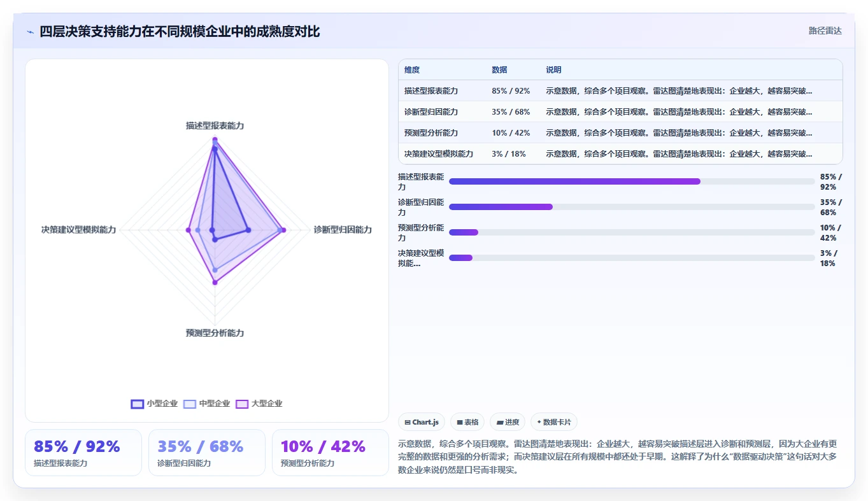Image resolution: width=868 pixels, height=501 pixels.
Task: Click the 诊断型归因能力 progress bar
Action: click(632, 207)
